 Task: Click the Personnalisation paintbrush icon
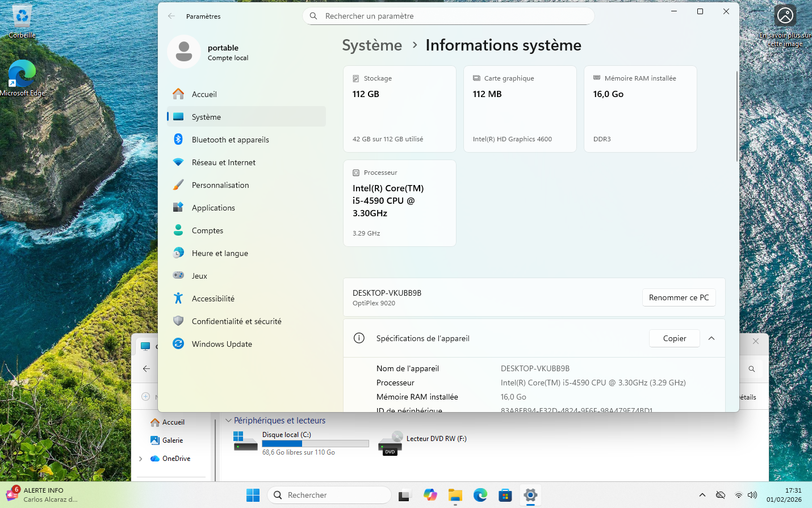(178, 185)
